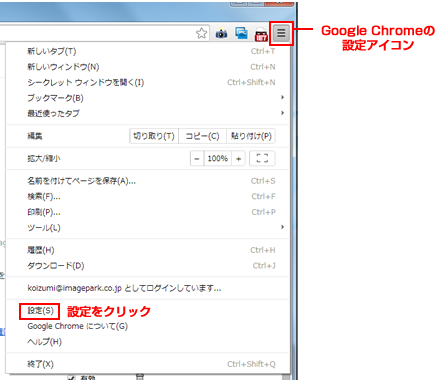437x380 pixels.
Task: Zoom in with the plus button
Action: click(x=238, y=158)
